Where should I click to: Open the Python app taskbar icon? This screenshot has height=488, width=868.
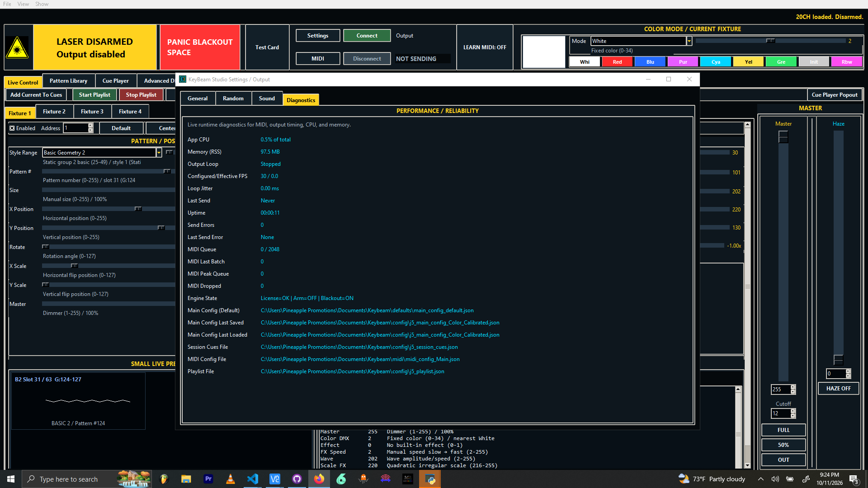pos(430,479)
